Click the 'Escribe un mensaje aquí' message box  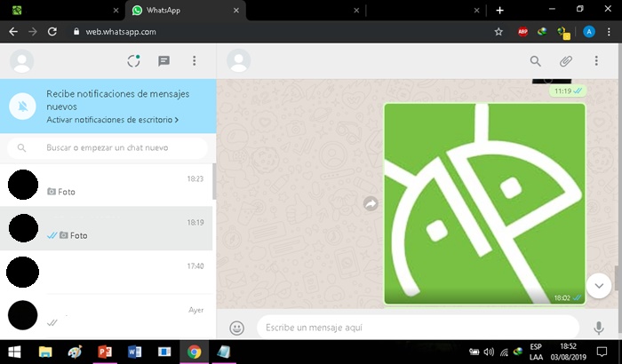point(419,328)
